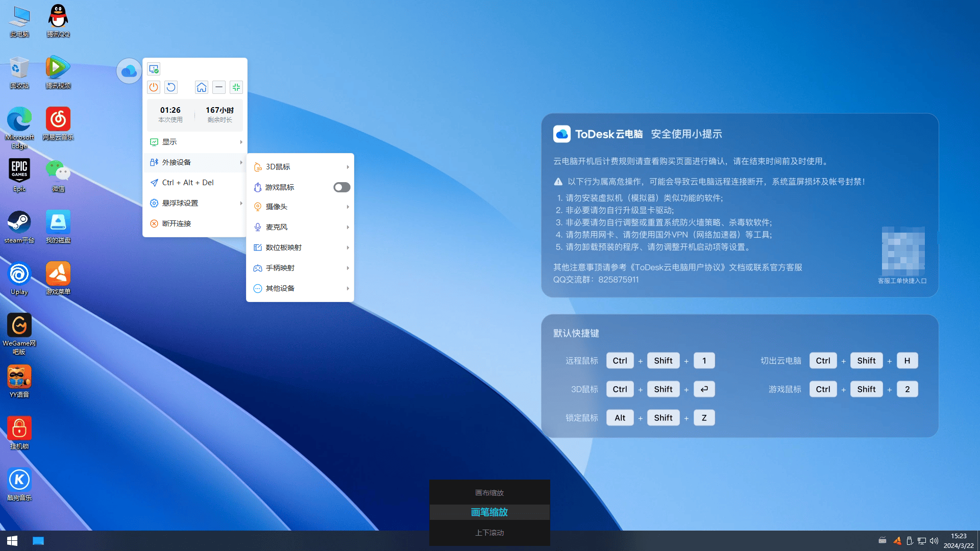Toggle 游戏鼠标 switch to off

tap(341, 186)
